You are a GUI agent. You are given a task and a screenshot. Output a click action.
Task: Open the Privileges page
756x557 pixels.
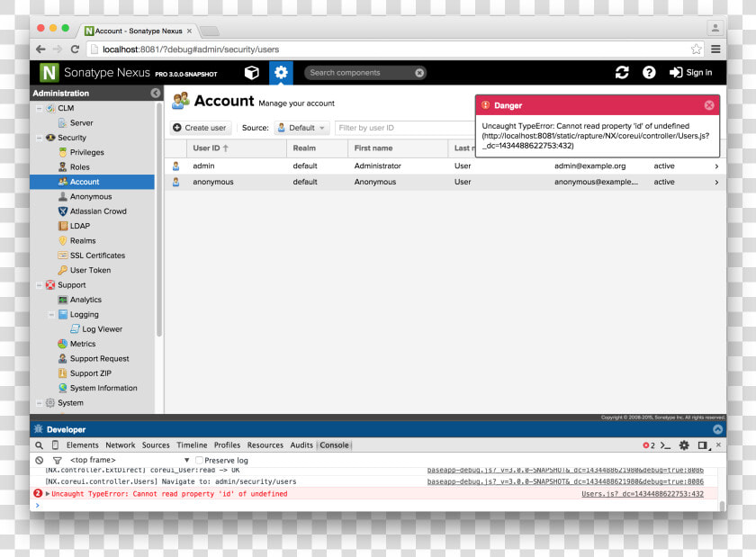click(x=81, y=152)
